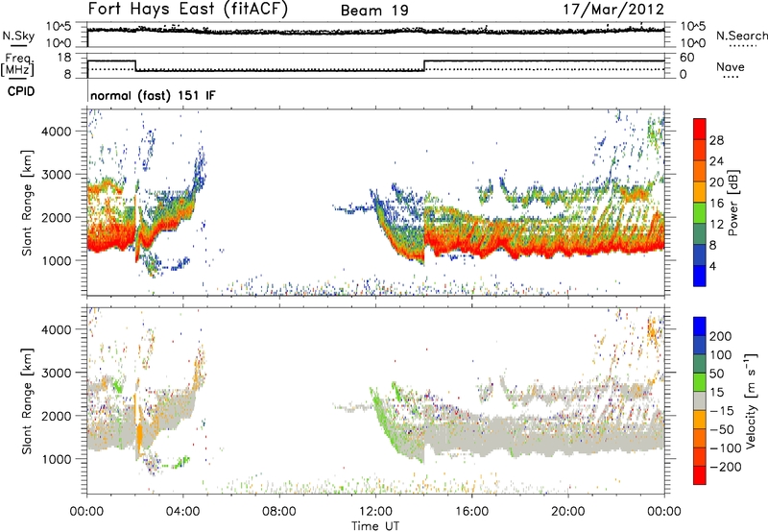
Task: Click the "N.Sky" legend label
Action: pos(18,36)
